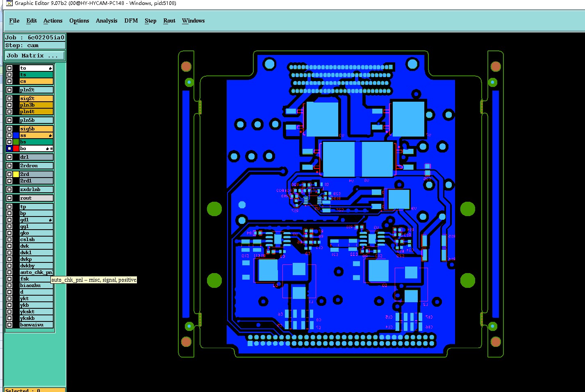This screenshot has width=585, height=392.
Task: Select the 'pln5b' layer name
Action: pos(36,121)
